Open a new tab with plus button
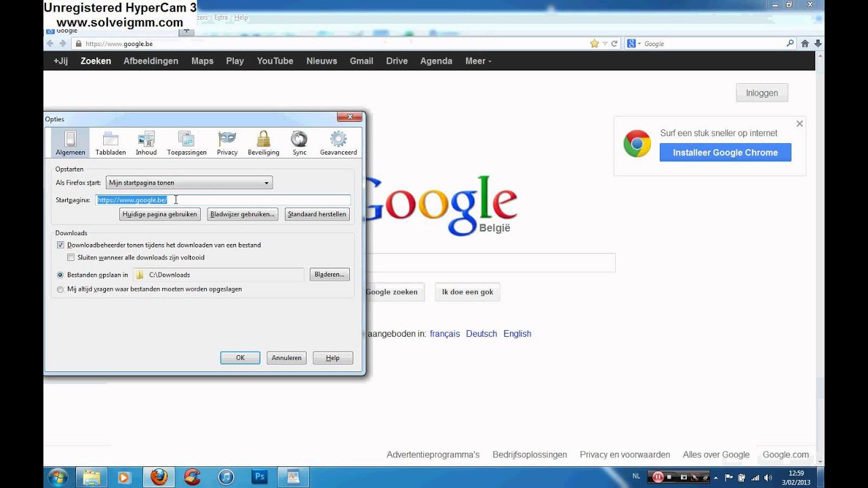Viewport: 868px width, 488px height. [x=187, y=31]
